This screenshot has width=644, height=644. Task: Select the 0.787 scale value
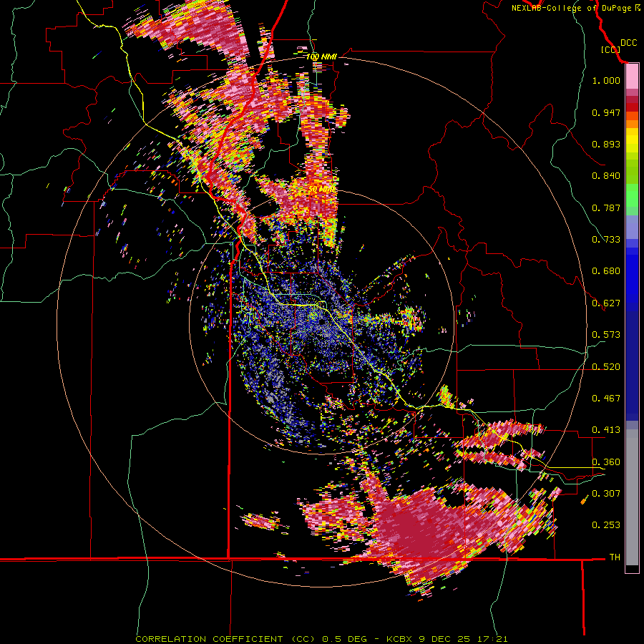tap(606, 208)
